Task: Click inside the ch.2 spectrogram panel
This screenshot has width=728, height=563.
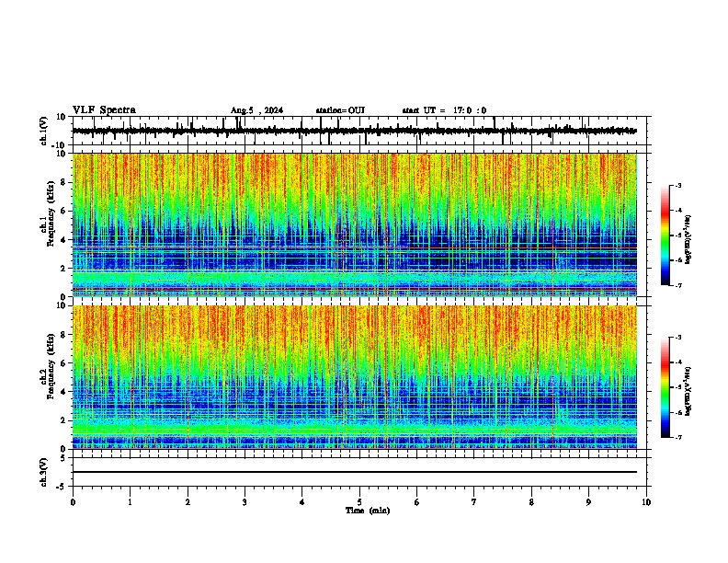Action: pyautogui.click(x=355, y=377)
